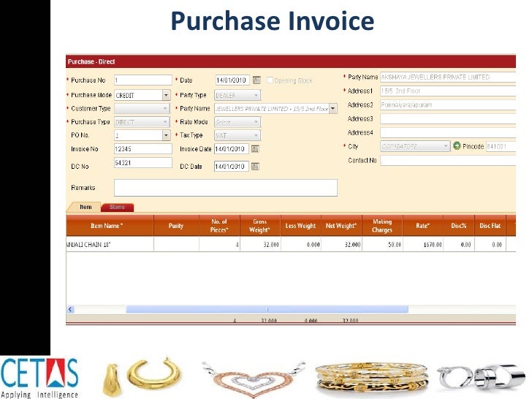Click the Address1 field
Viewport: 532px width, 399px height.
click(448, 91)
